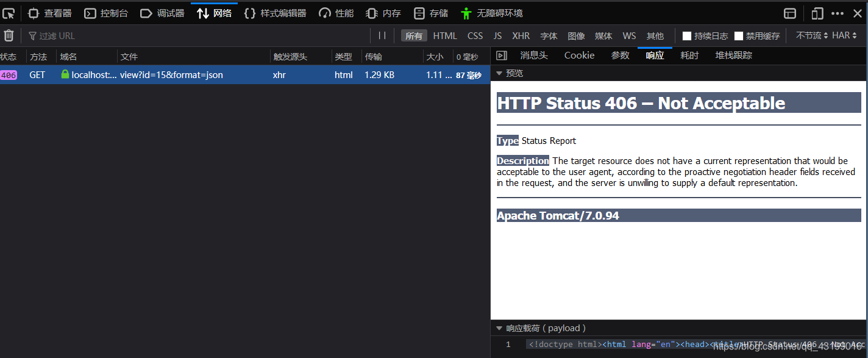Collapse the request details pane icon
The height and width of the screenshot is (358, 868).
click(x=502, y=55)
